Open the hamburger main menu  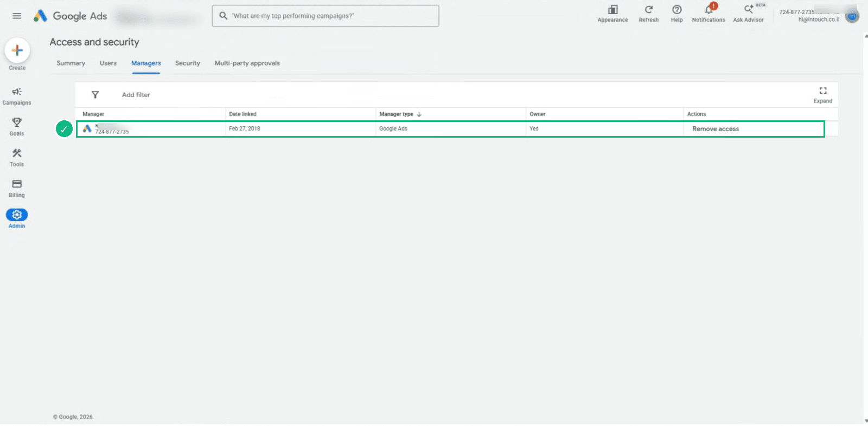pyautogui.click(x=17, y=16)
